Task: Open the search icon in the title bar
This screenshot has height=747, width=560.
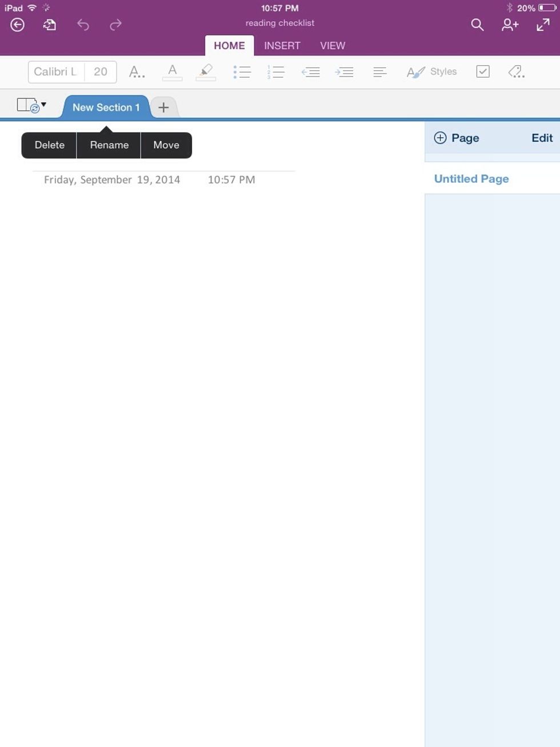Action: tap(477, 25)
